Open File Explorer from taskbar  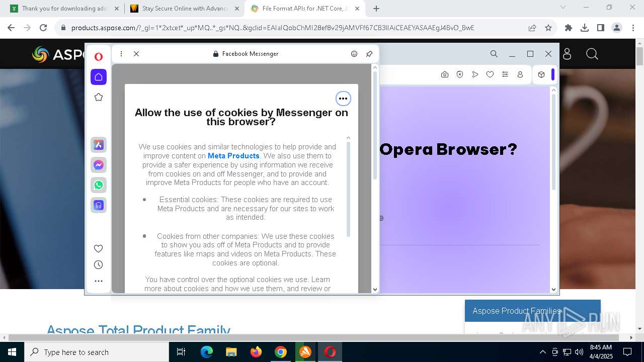click(231, 352)
